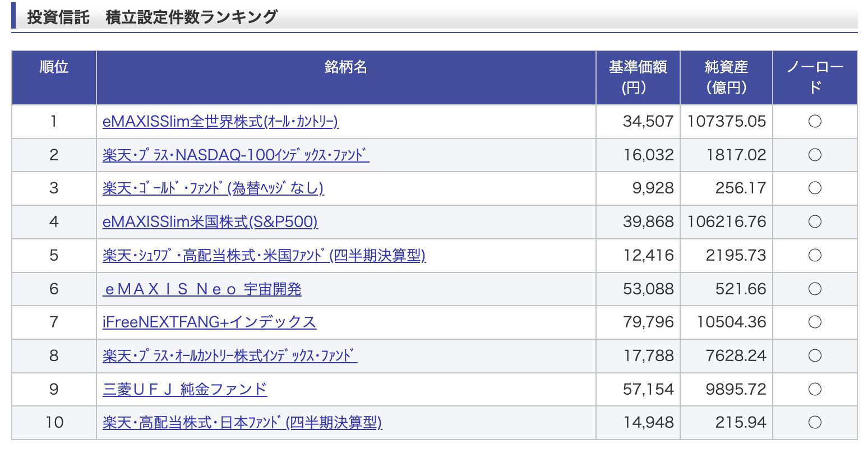The width and height of the screenshot is (868, 453).
Task: Click the no-load circle icon for rank 10
Action: coord(815,423)
